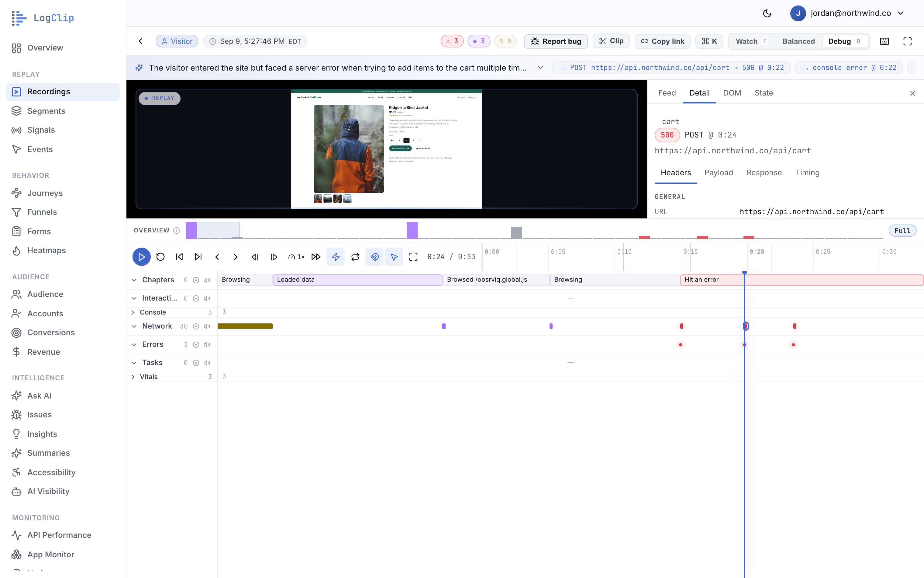Collapse the Tasks track
This screenshot has height=578, width=924.
coord(134,363)
